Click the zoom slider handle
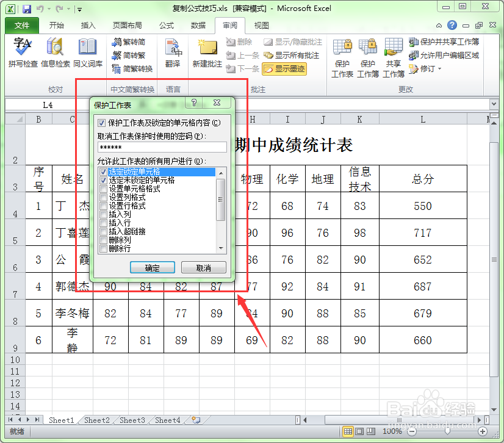This screenshot has width=504, height=443. pyautogui.click(x=447, y=431)
